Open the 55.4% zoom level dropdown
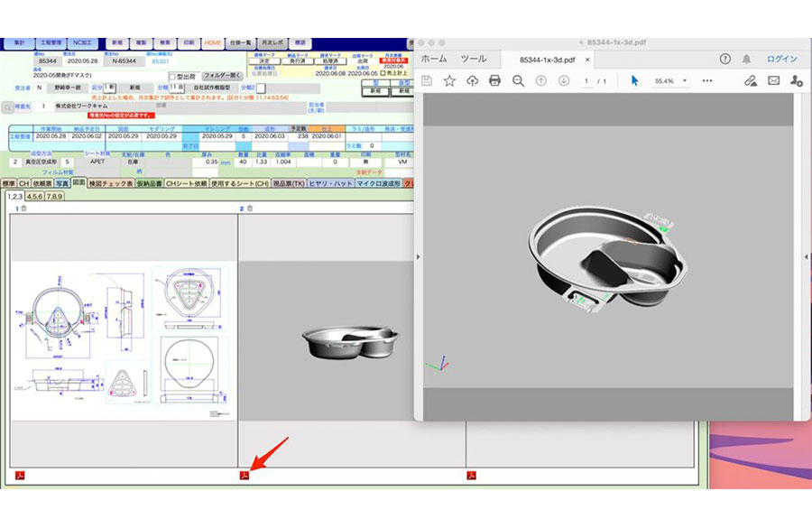The image size is (812, 528). [x=684, y=80]
